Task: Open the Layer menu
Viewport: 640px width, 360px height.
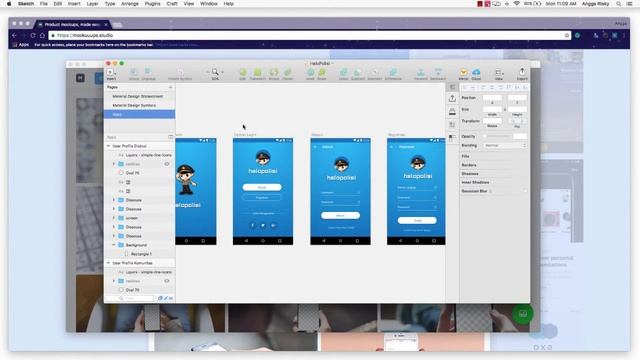Action: click(x=92, y=4)
